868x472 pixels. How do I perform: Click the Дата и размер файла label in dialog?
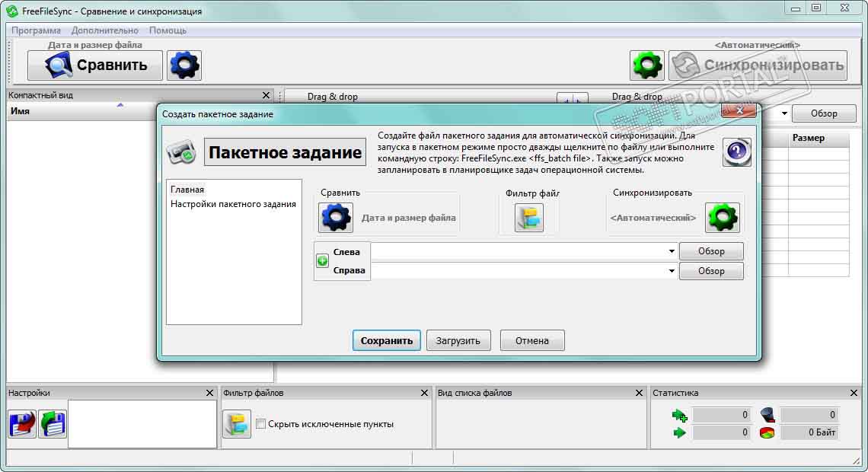click(x=409, y=218)
